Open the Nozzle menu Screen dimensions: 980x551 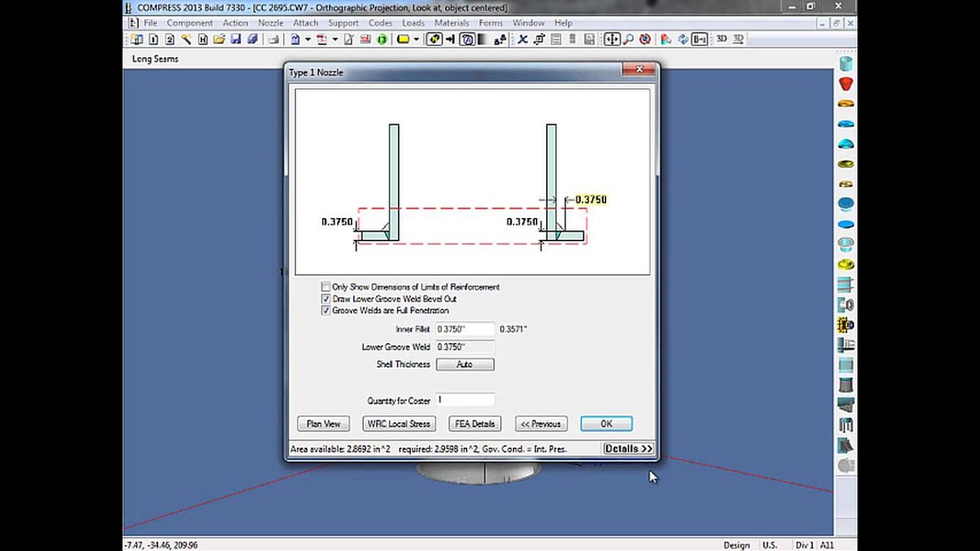(270, 23)
